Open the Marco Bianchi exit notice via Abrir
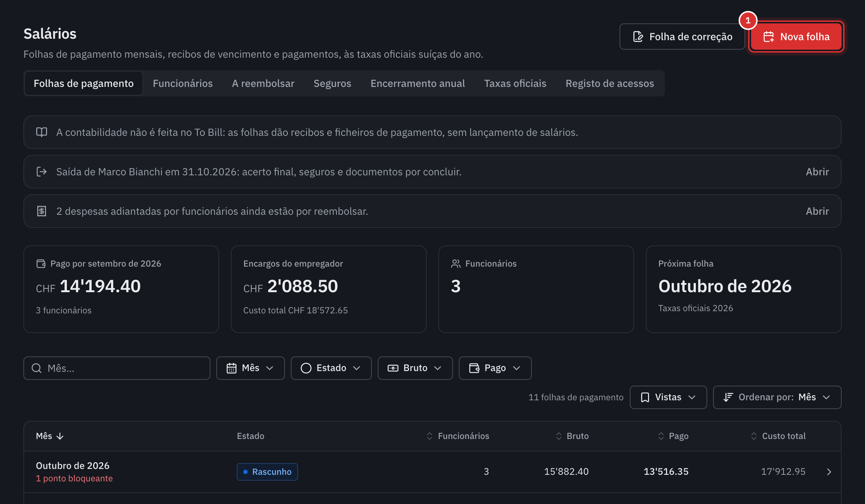Image resolution: width=865 pixels, height=504 pixels. pos(817,172)
